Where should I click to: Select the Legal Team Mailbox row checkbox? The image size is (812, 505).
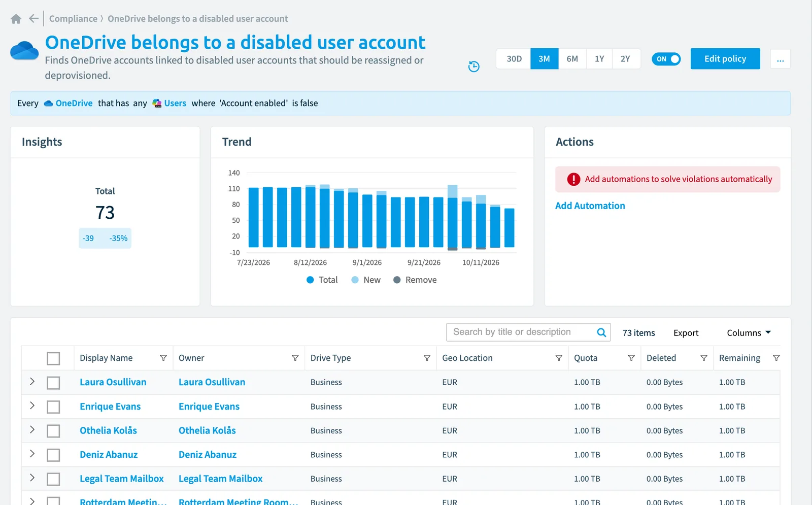[53, 479]
